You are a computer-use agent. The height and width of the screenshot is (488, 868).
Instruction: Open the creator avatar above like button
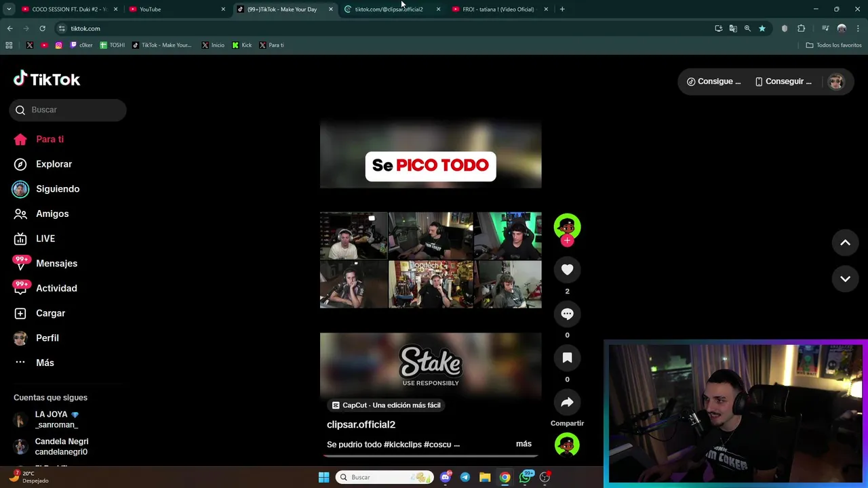point(567,226)
